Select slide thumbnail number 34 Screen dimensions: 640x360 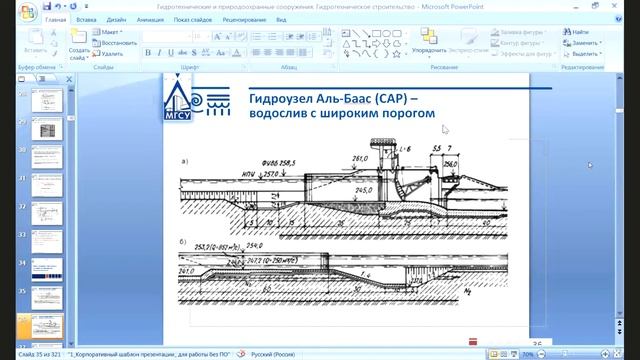pos(47,270)
